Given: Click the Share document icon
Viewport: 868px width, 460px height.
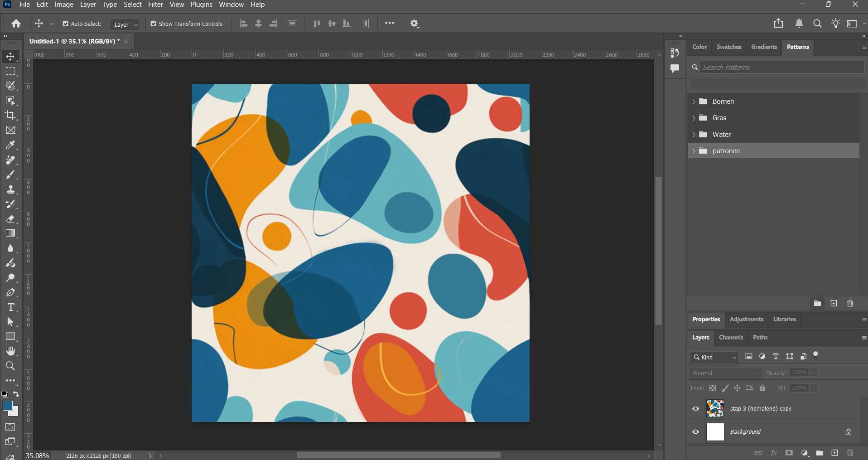Looking at the screenshot, I should point(778,24).
